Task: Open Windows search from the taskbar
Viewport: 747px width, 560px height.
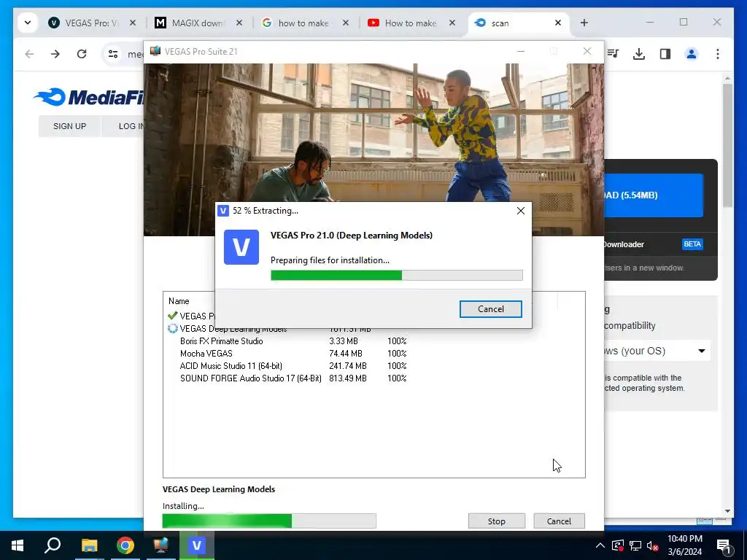Action: (53, 545)
